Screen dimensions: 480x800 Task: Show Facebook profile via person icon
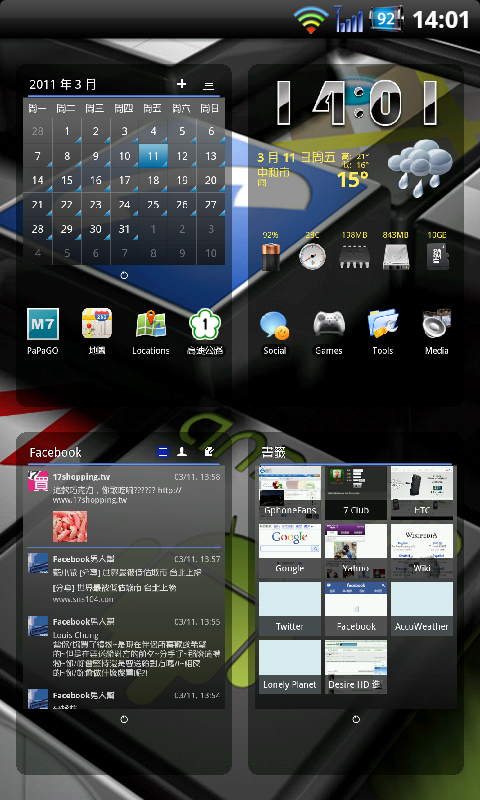tap(182, 452)
